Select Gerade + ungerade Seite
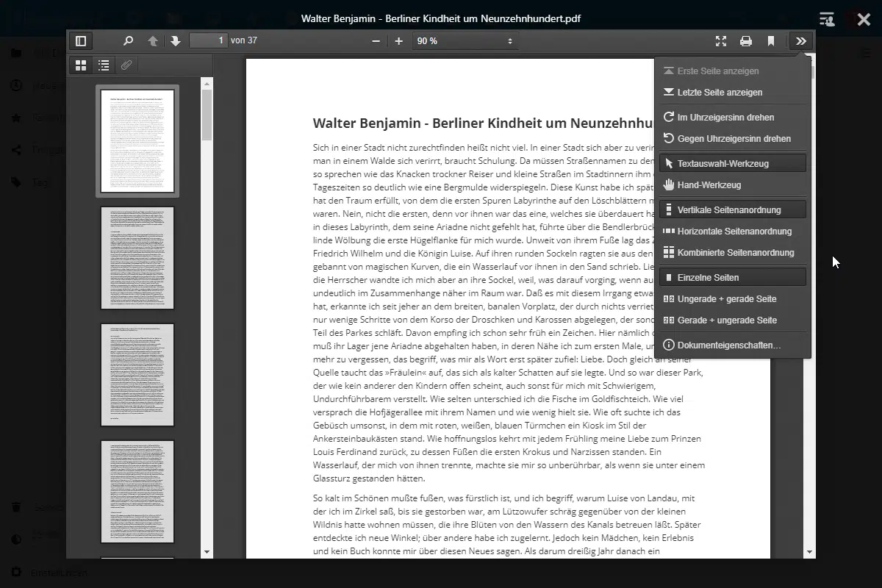 coord(733,320)
